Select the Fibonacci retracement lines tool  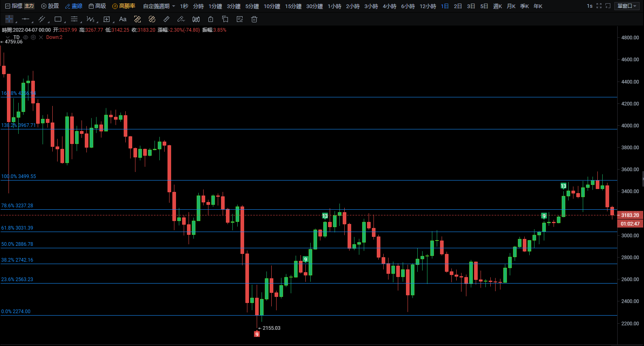pos(74,19)
